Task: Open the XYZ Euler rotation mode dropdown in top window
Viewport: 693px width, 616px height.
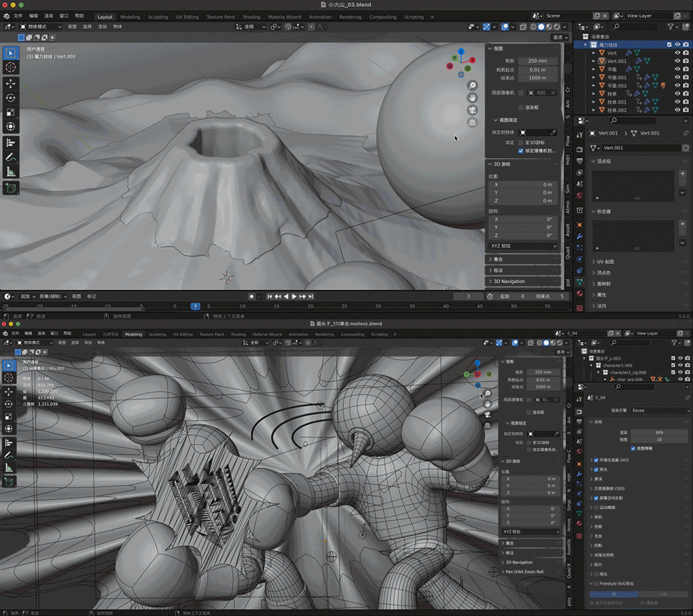Action: coord(523,246)
